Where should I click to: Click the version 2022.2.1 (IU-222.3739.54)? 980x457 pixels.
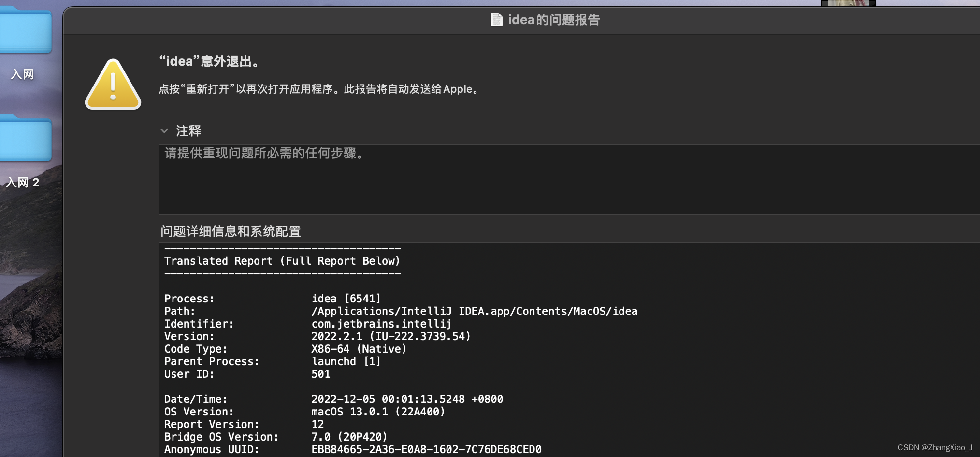point(391,336)
